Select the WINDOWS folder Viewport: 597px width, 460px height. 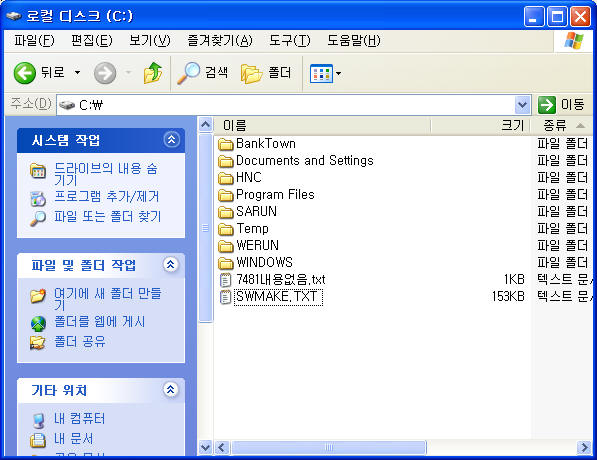click(x=256, y=262)
